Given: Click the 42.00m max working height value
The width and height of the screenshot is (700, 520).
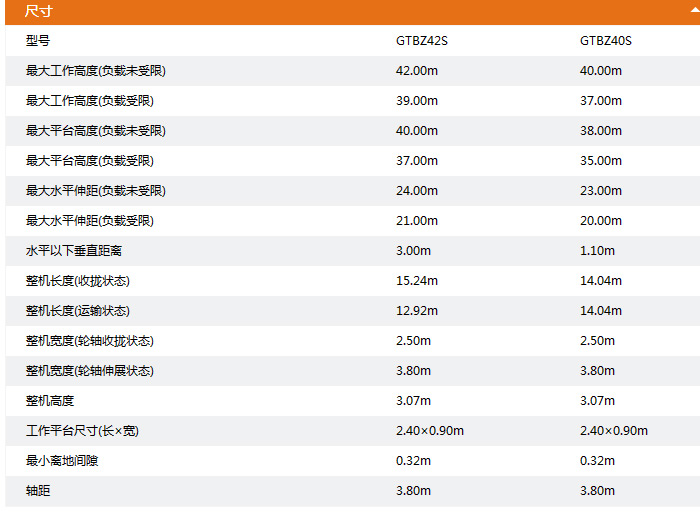Looking at the screenshot, I should point(417,71).
